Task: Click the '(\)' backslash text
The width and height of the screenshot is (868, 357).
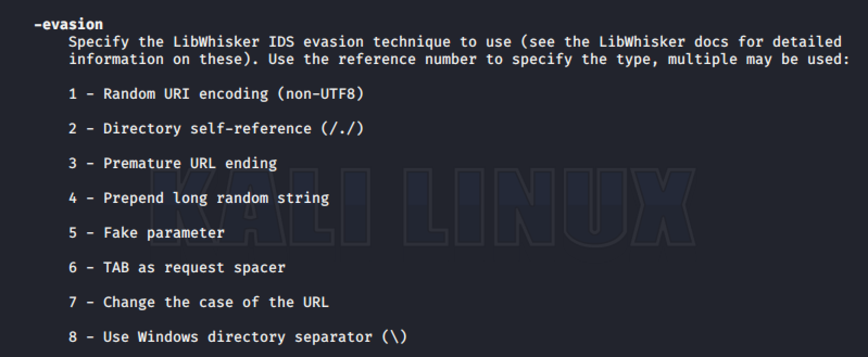Action: (394, 337)
